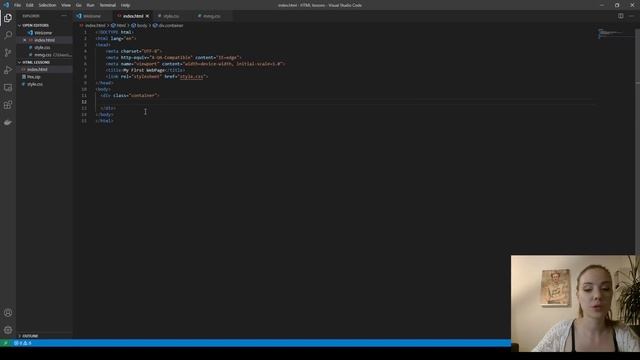Image resolution: width=640 pixels, height=360 pixels.
Task: Open the Accounts icon menu
Action: (x=8, y=313)
